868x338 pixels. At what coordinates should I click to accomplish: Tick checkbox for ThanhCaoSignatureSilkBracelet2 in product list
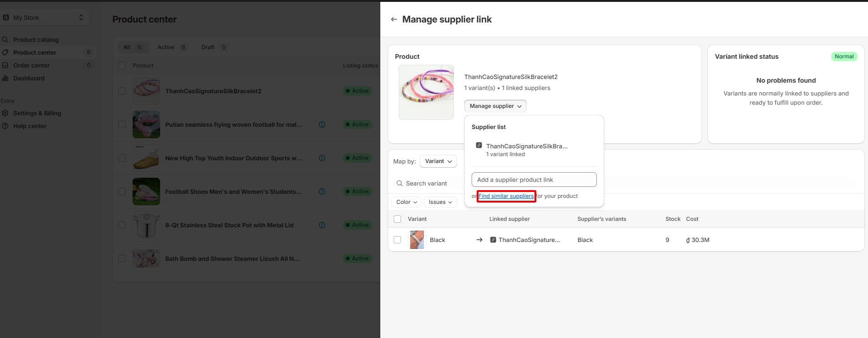122,91
